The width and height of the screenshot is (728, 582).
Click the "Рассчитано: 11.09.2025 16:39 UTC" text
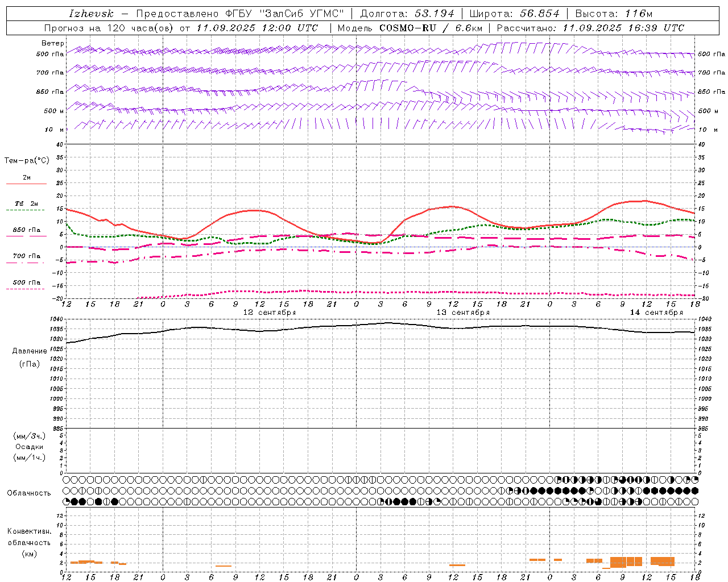pos(590,28)
